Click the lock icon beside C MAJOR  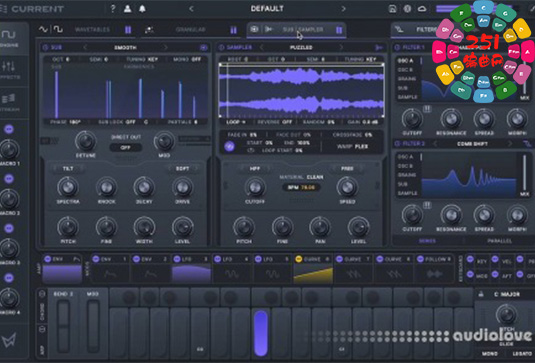pos(481,294)
